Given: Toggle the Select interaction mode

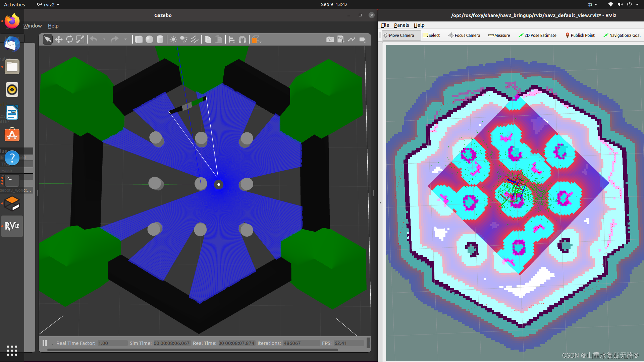Looking at the screenshot, I should coord(431,35).
